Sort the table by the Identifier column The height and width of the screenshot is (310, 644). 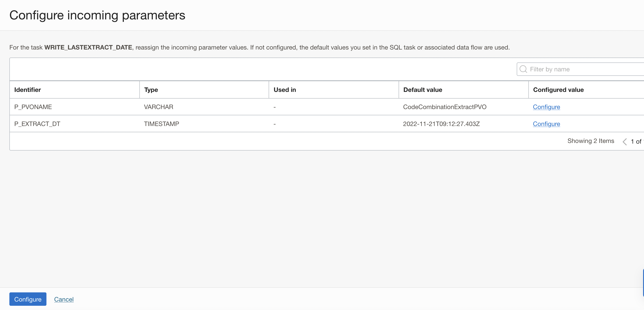tap(27, 90)
